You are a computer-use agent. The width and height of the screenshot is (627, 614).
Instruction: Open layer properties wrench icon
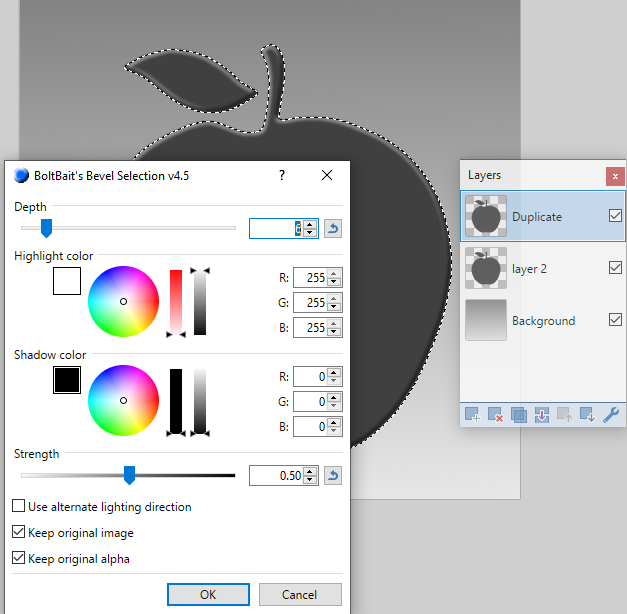(x=611, y=415)
